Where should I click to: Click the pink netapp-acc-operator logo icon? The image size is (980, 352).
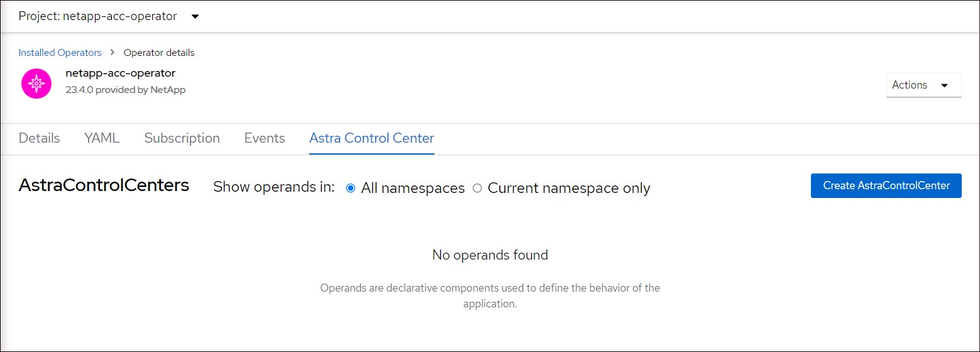36,84
